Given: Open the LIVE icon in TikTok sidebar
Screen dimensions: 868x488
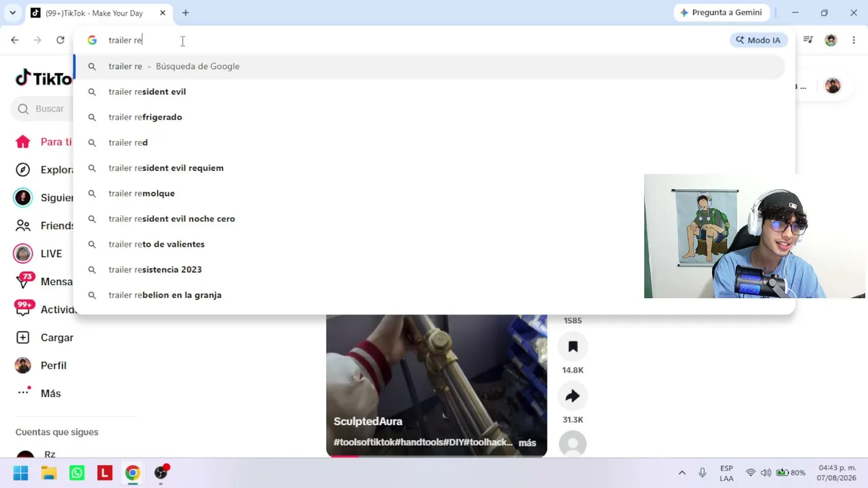Looking at the screenshot, I should [23, 253].
